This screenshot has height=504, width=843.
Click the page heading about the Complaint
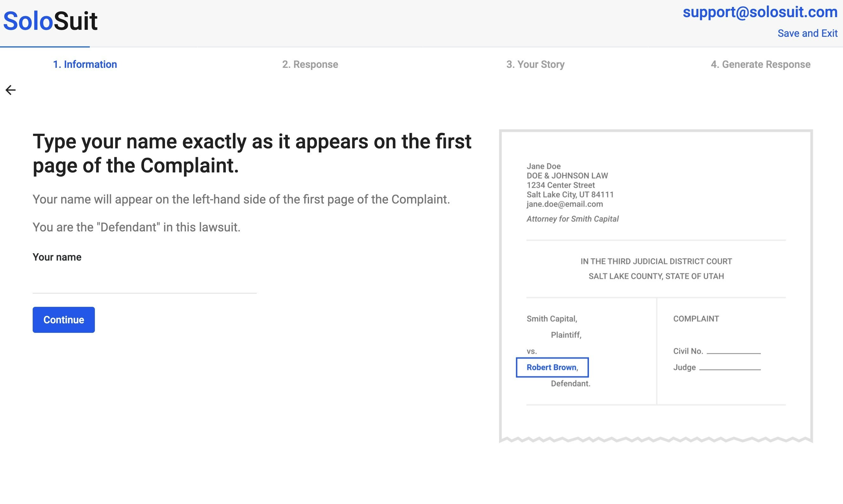click(x=252, y=153)
